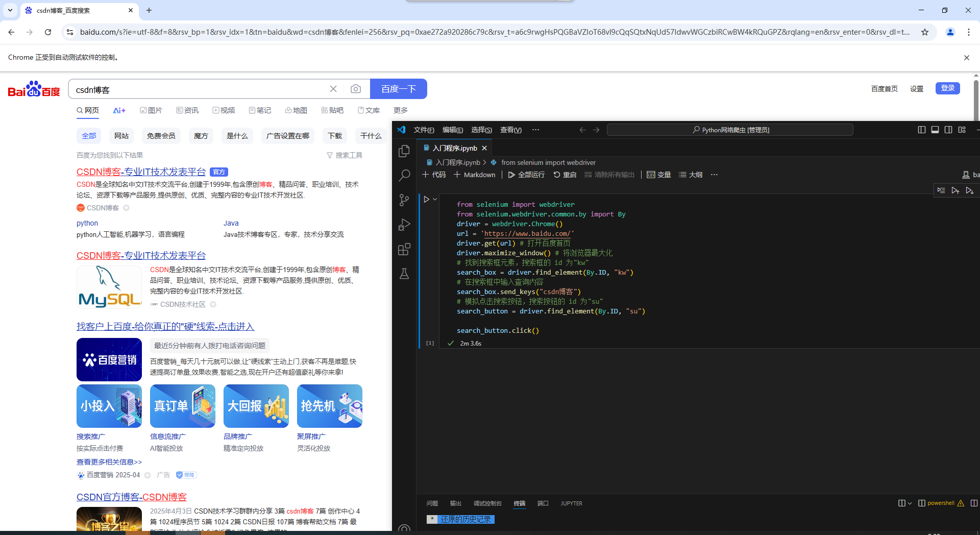The width and height of the screenshot is (980, 535).
Task: Open VS Code 编辑(E) menu
Action: [453, 130]
